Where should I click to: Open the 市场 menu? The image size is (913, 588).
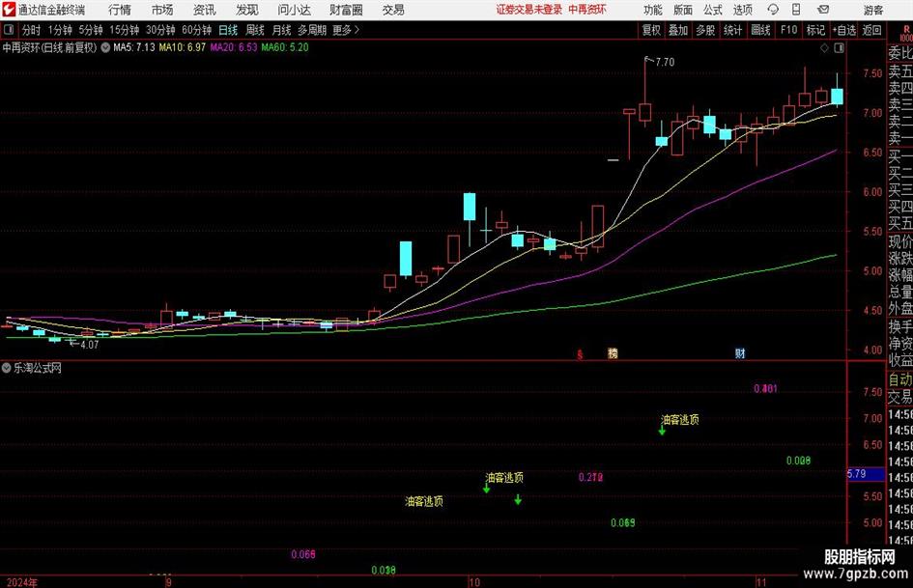162,10
